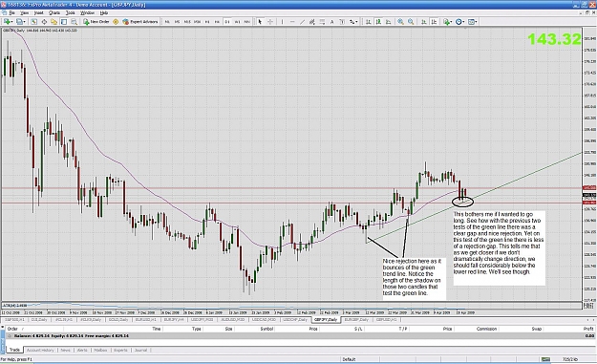597x364 pixels.
Task: Switch to H4 timeframe
Action: [217, 22]
